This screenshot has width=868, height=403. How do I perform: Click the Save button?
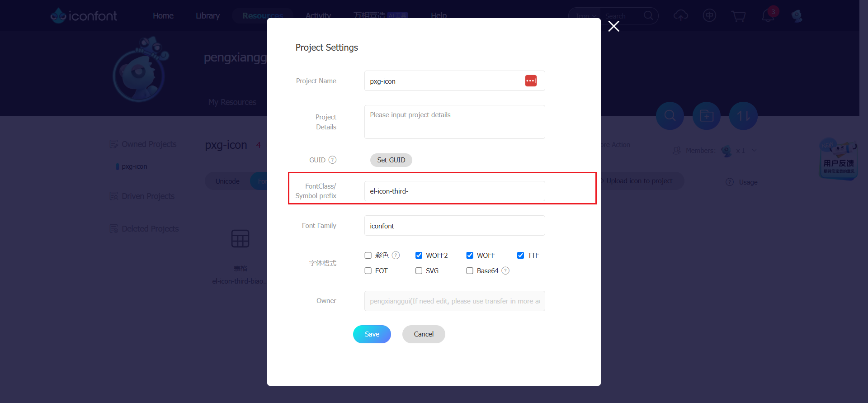point(372,334)
